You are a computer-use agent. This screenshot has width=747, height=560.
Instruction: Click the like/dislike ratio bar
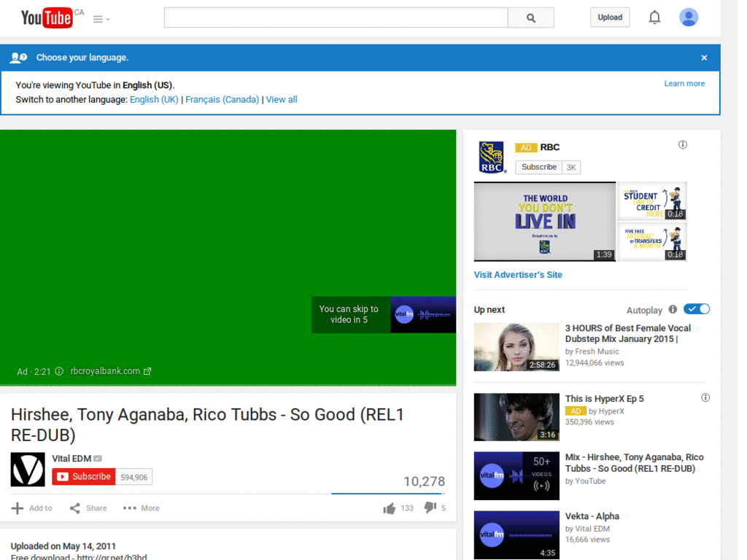(388, 494)
